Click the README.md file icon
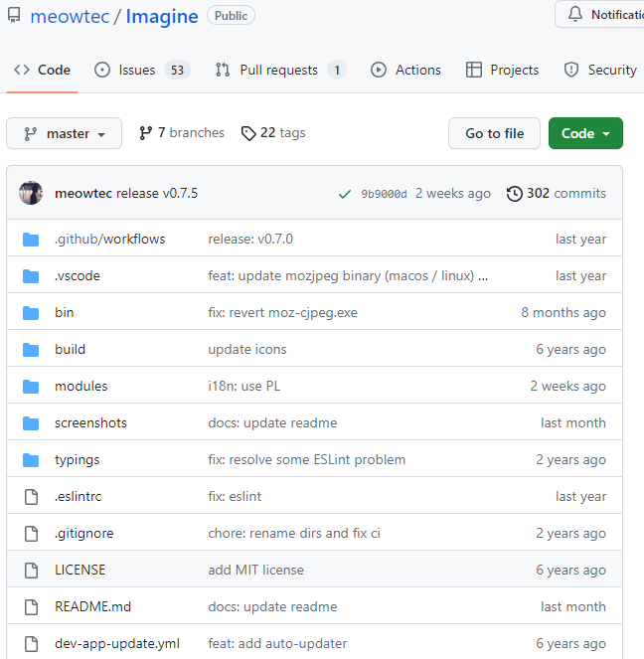Screen dimensions: 644x659 tap(31, 607)
